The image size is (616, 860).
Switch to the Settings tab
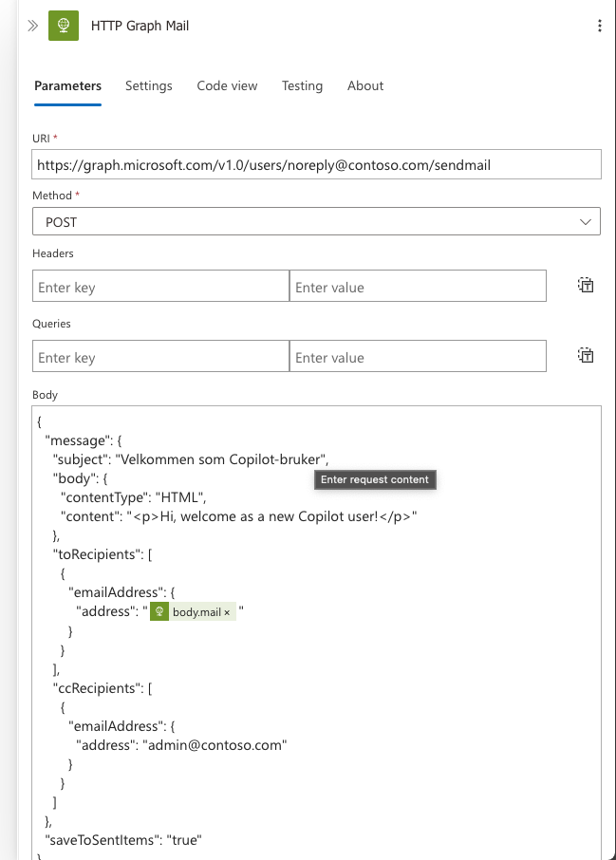[x=149, y=85]
